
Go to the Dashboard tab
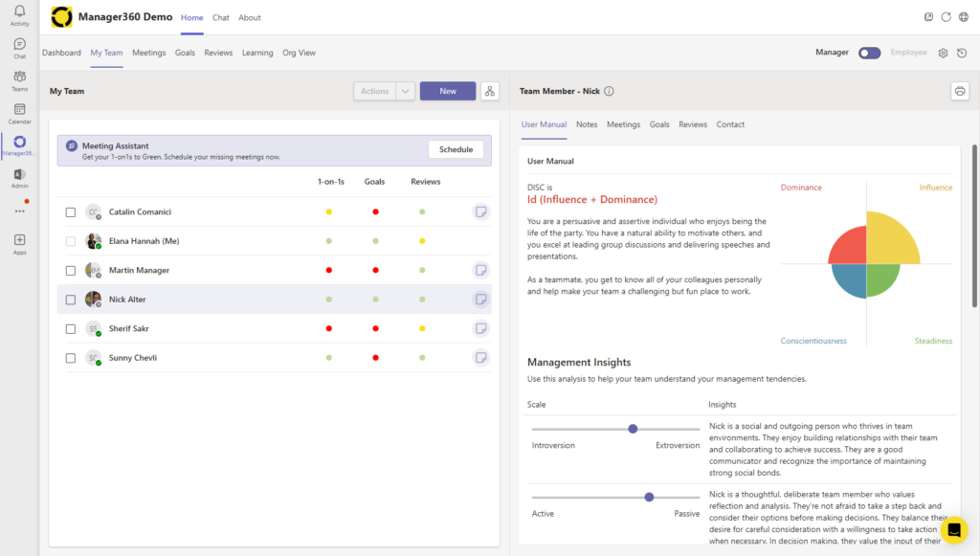click(x=61, y=53)
